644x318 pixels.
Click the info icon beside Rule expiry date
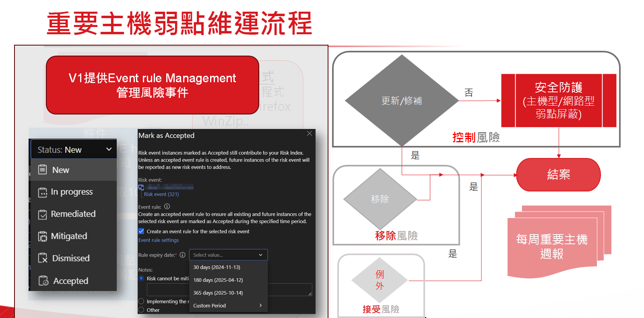coord(182,255)
